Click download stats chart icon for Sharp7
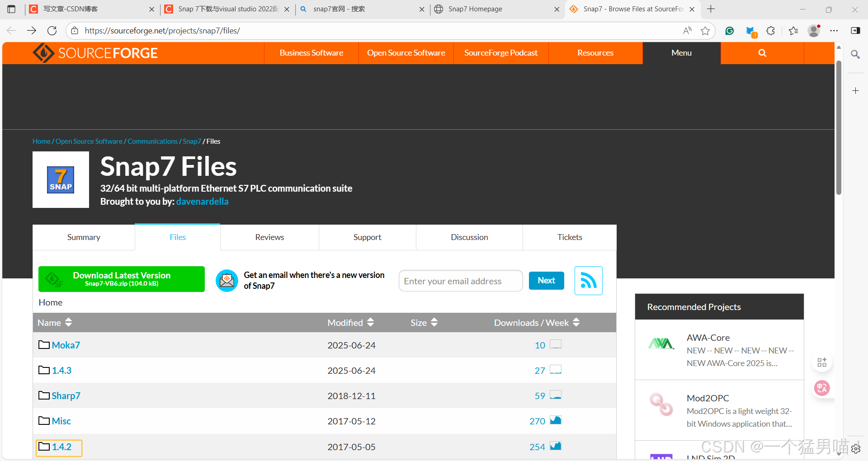Image resolution: width=868 pixels, height=461 pixels. click(x=556, y=395)
